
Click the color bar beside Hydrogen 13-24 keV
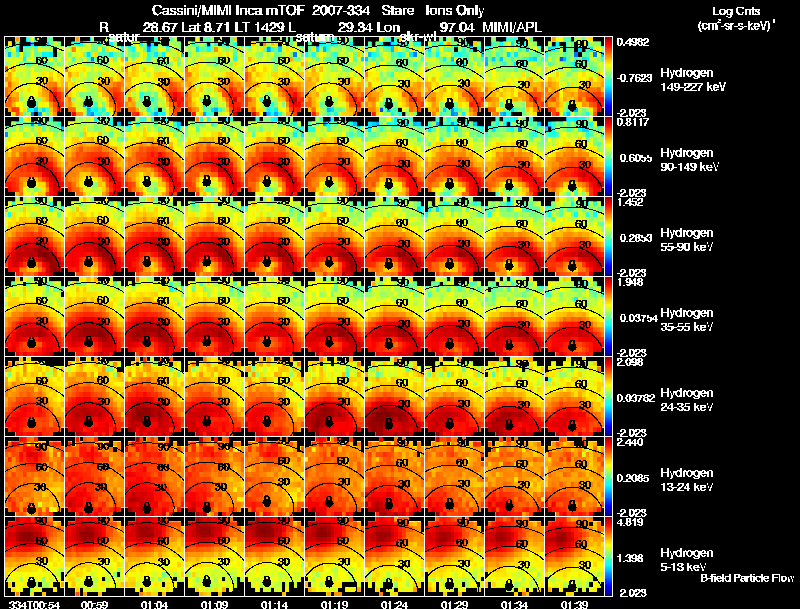pos(608,477)
